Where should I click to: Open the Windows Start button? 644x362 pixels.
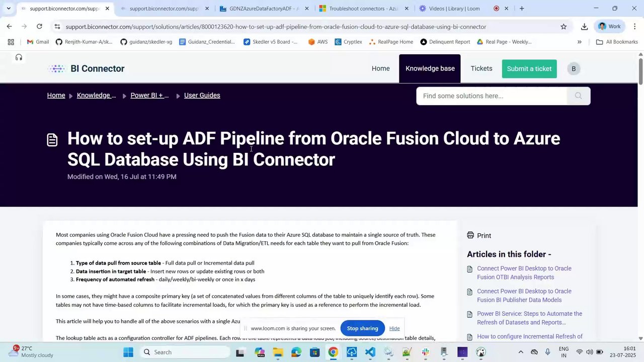click(x=128, y=352)
